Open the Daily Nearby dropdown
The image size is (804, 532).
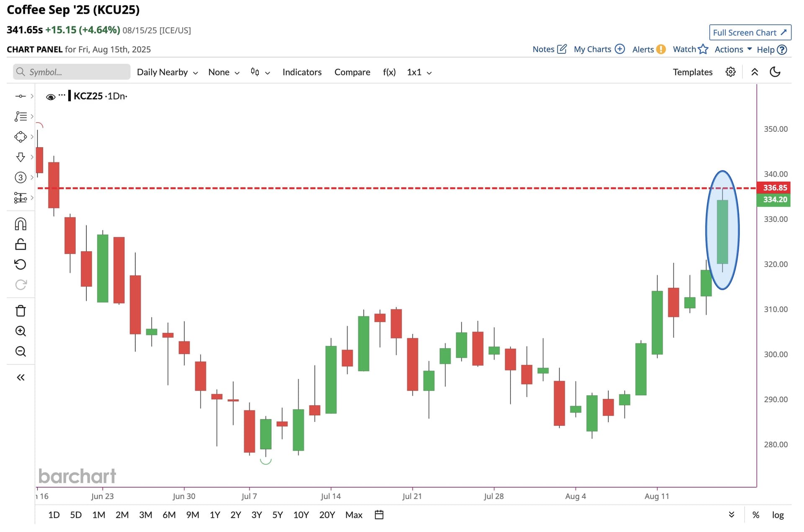click(167, 72)
